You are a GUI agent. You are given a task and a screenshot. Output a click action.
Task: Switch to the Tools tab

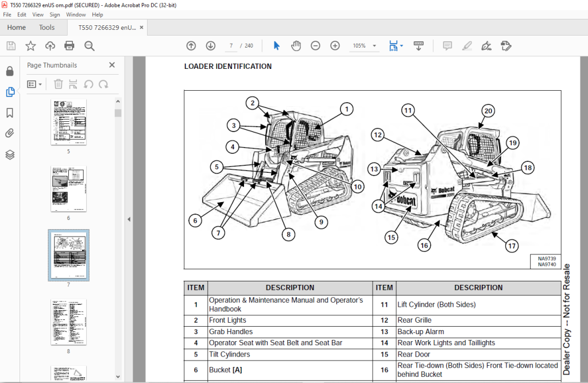47,28
